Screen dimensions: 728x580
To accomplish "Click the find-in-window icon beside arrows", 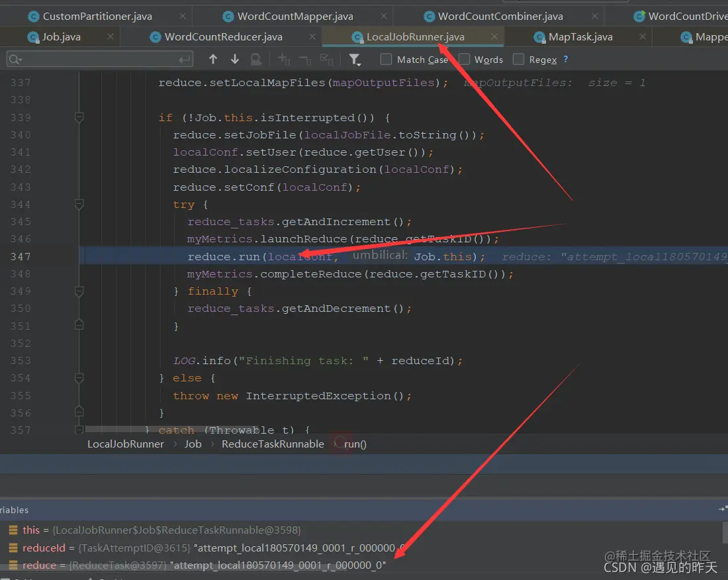I will coord(256,60).
